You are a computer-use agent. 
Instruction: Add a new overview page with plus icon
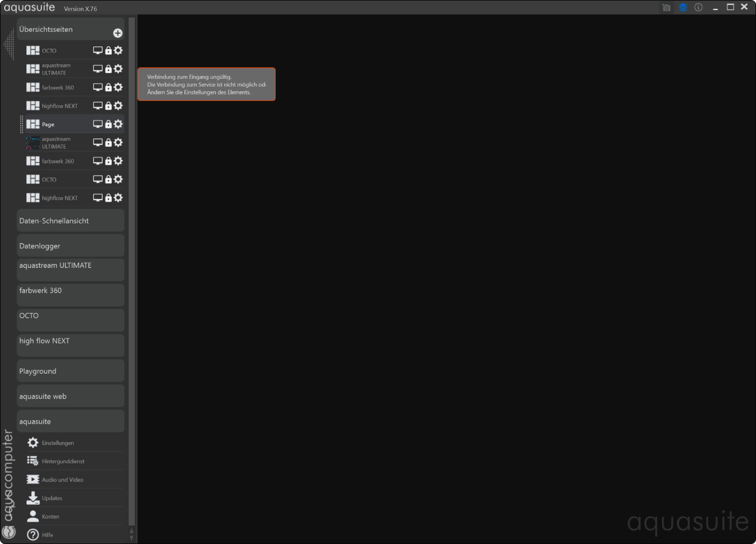coord(118,33)
